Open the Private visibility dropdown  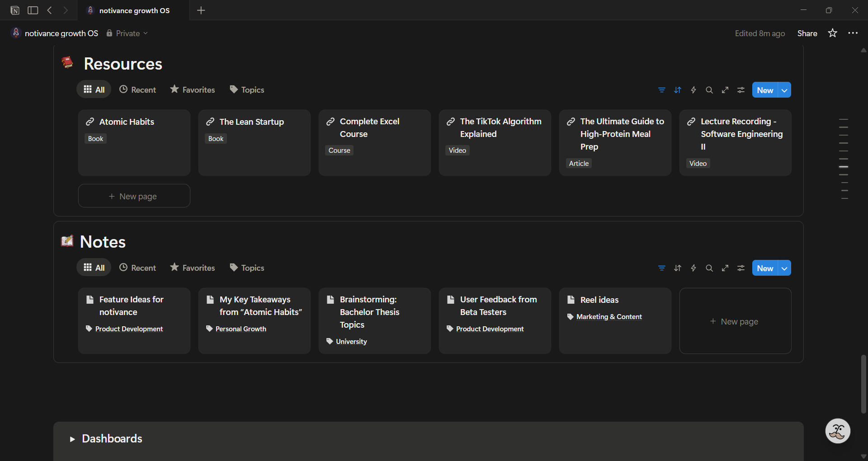tap(127, 33)
